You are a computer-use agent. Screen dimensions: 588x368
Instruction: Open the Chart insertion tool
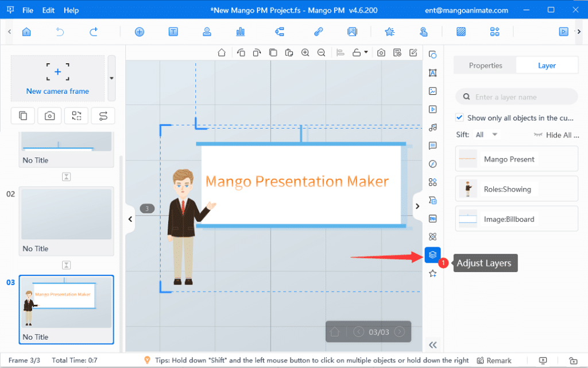[x=240, y=32]
